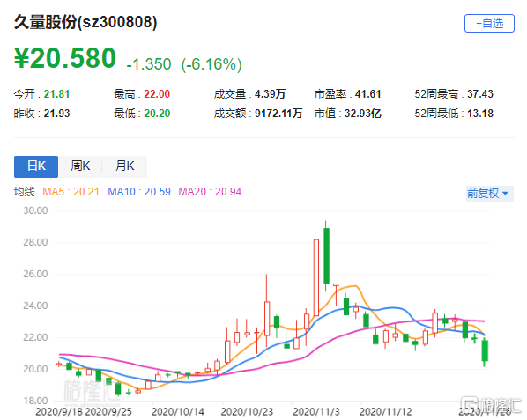
Task: Click the +自选 button
Action: tap(489, 24)
